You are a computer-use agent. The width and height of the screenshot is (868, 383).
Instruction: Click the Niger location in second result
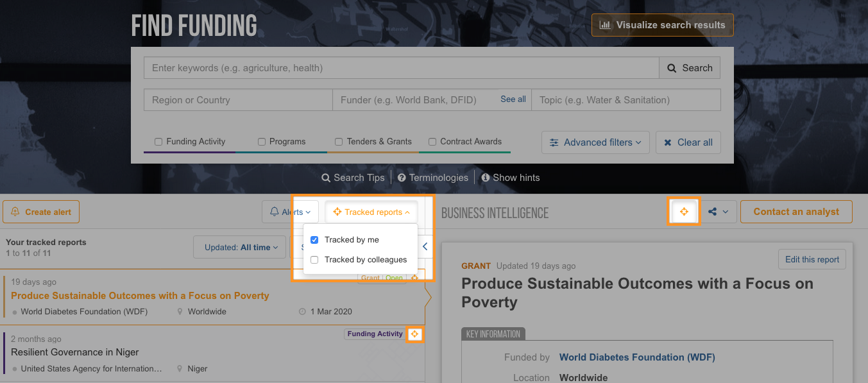point(198,369)
